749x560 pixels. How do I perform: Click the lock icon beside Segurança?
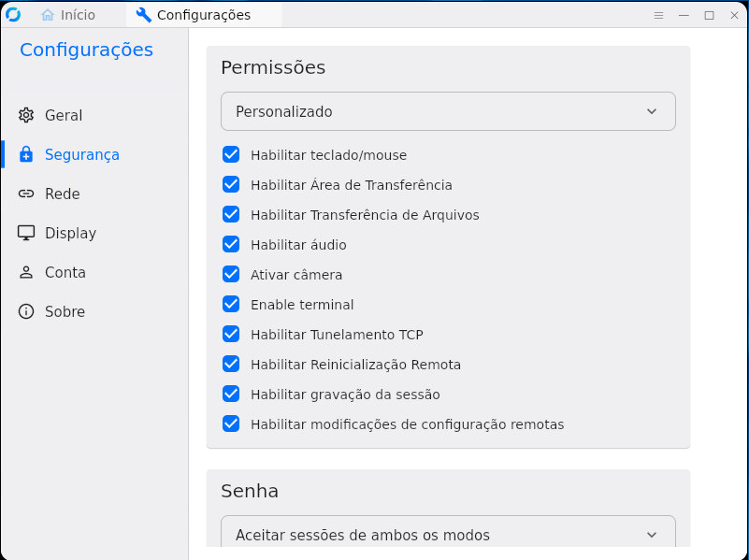pyautogui.click(x=26, y=154)
